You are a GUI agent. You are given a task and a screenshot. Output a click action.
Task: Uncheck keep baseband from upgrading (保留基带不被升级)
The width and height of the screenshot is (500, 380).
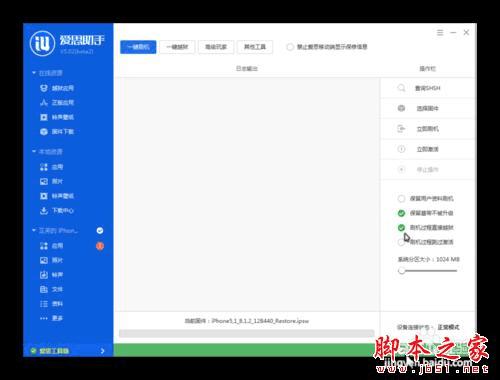tap(401, 213)
